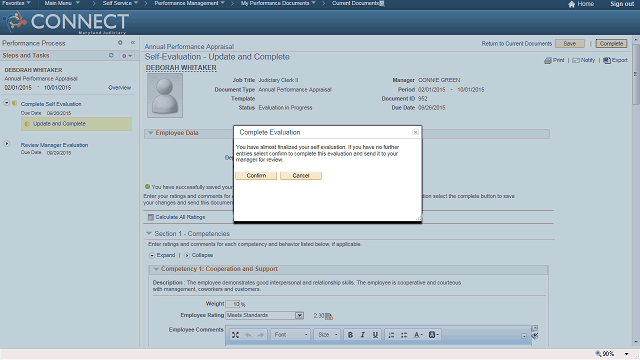Open the background color picker
The image size is (640, 360).
[433, 335]
